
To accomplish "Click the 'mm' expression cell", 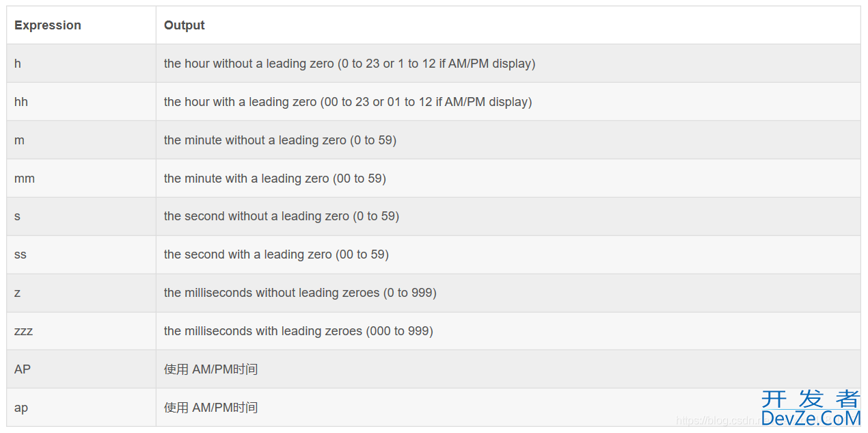I will pos(81,179).
